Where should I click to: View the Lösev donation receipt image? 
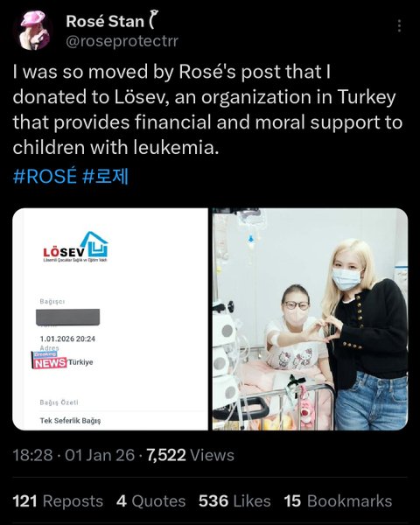110,318
